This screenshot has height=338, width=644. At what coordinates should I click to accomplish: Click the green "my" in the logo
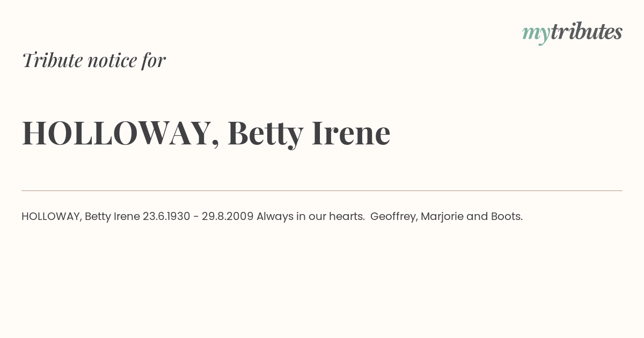coord(536,34)
